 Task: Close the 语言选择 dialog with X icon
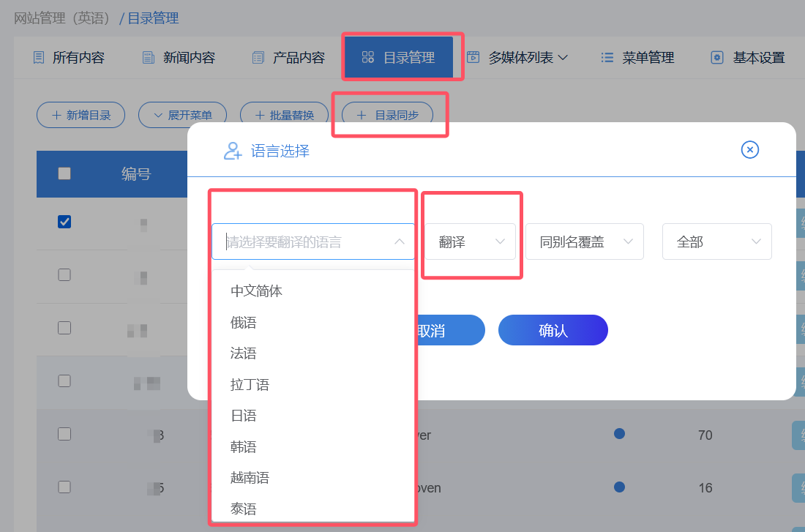coord(750,150)
